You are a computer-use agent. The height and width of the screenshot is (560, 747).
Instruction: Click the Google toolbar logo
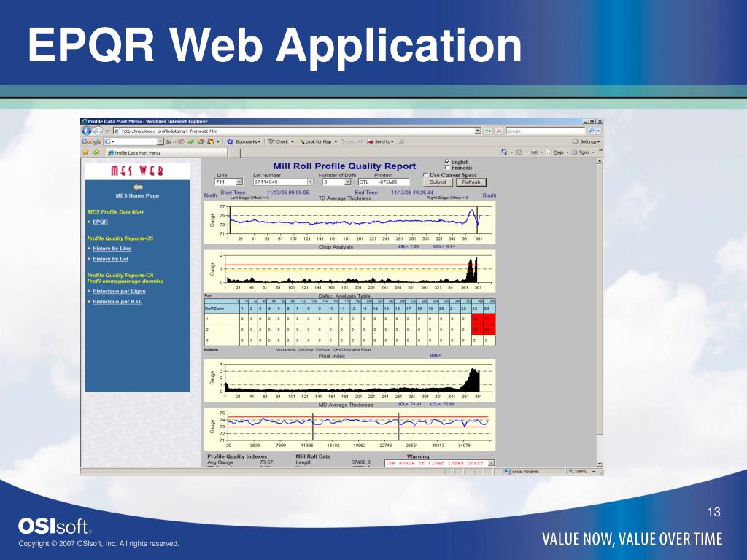pyautogui.click(x=91, y=141)
